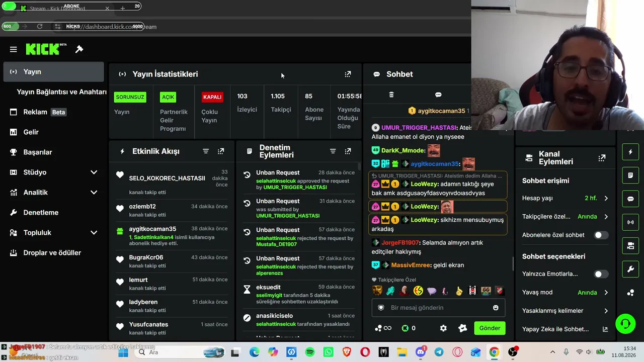This screenshot has height=362, width=644.
Task: Pop out the Etkinlik Akışı panel
Action: tap(221, 151)
